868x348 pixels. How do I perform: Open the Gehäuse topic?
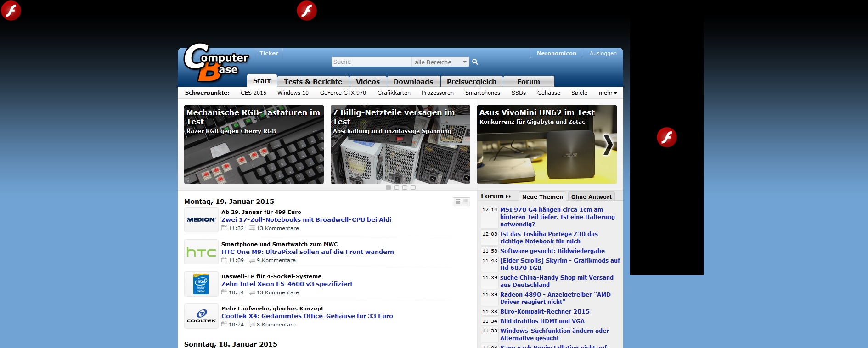tap(549, 93)
